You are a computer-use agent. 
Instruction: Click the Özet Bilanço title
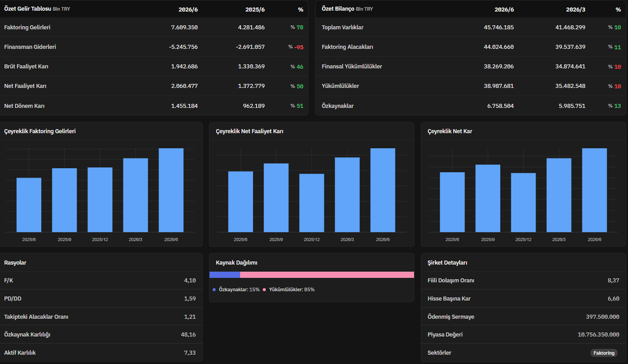coord(338,9)
